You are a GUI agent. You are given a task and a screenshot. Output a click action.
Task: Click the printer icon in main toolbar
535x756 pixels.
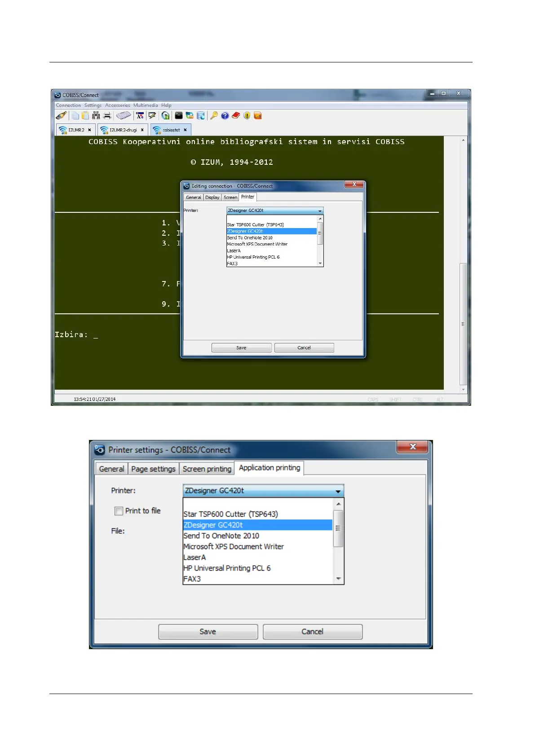pyautogui.click(x=107, y=116)
